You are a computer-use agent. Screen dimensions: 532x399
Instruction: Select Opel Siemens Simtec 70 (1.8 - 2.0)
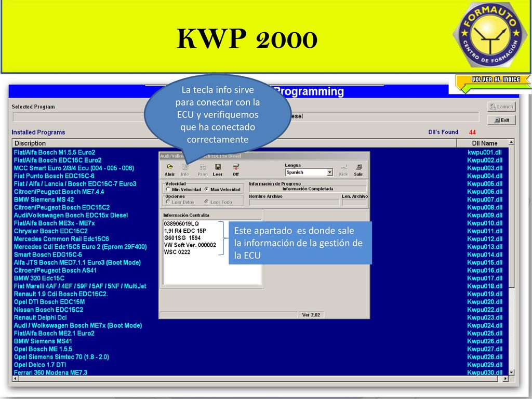click(x=61, y=356)
